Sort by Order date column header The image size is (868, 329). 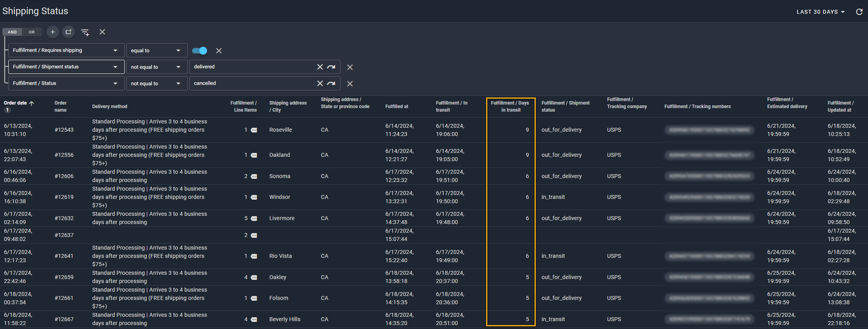(x=16, y=103)
